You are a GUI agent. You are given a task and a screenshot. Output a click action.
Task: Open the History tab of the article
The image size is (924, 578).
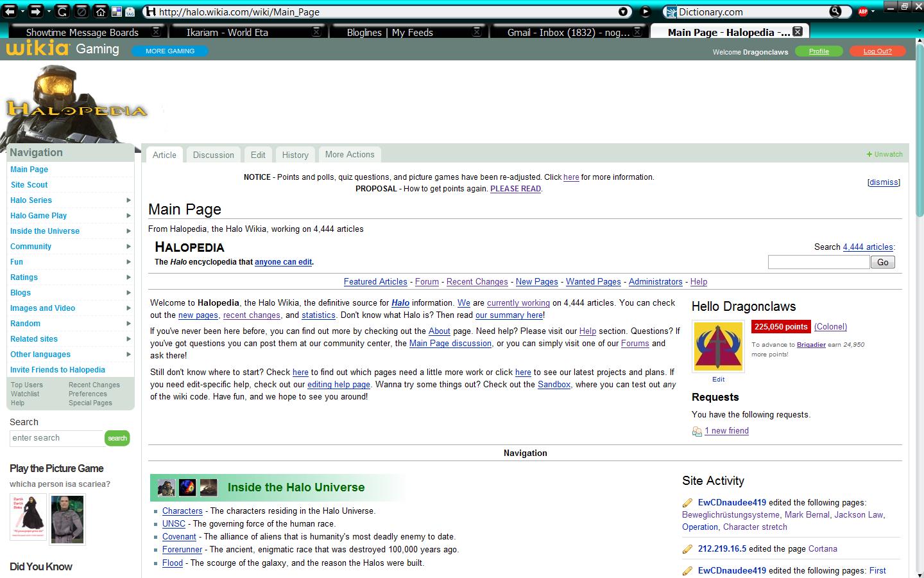[295, 155]
